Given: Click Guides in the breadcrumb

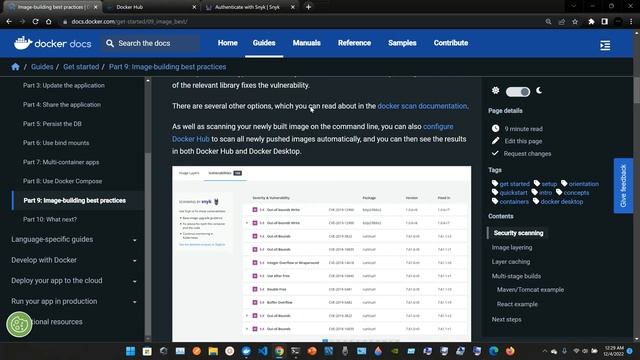Looking at the screenshot, I should tap(42, 67).
